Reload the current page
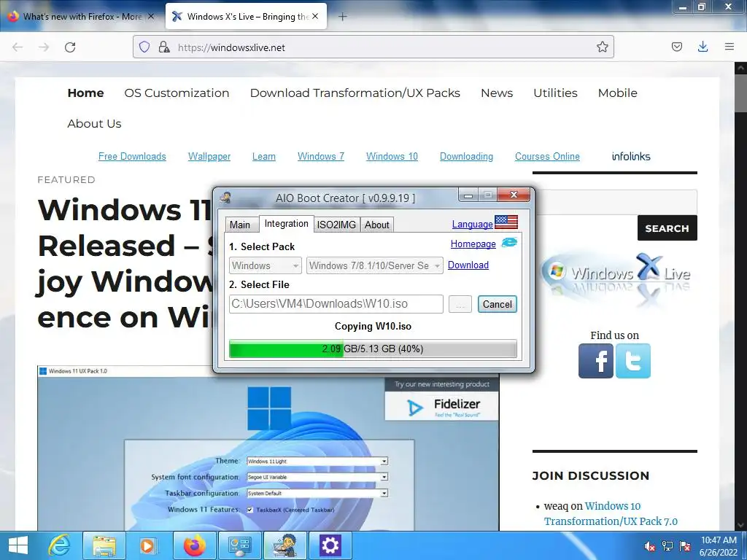The height and width of the screenshot is (560, 747). pos(70,47)
